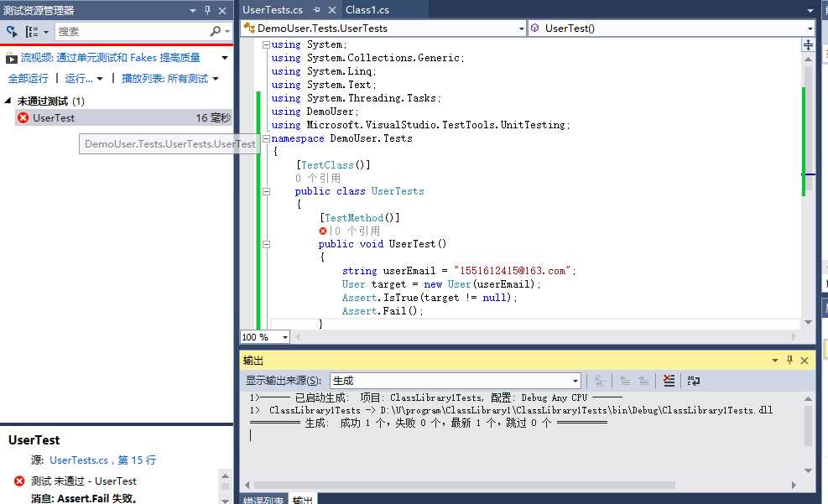828x504 pixels.
Task: Click the editor vertical scrollbar up arrow
Action: [x=808, y=59]
